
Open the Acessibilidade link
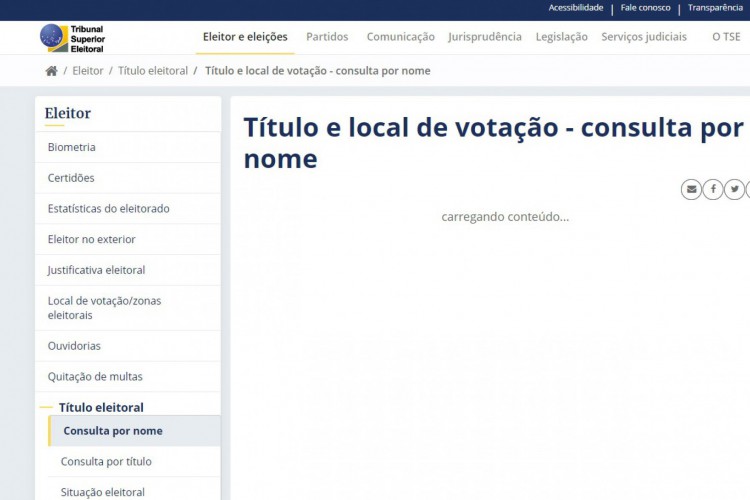coord(575,8)
